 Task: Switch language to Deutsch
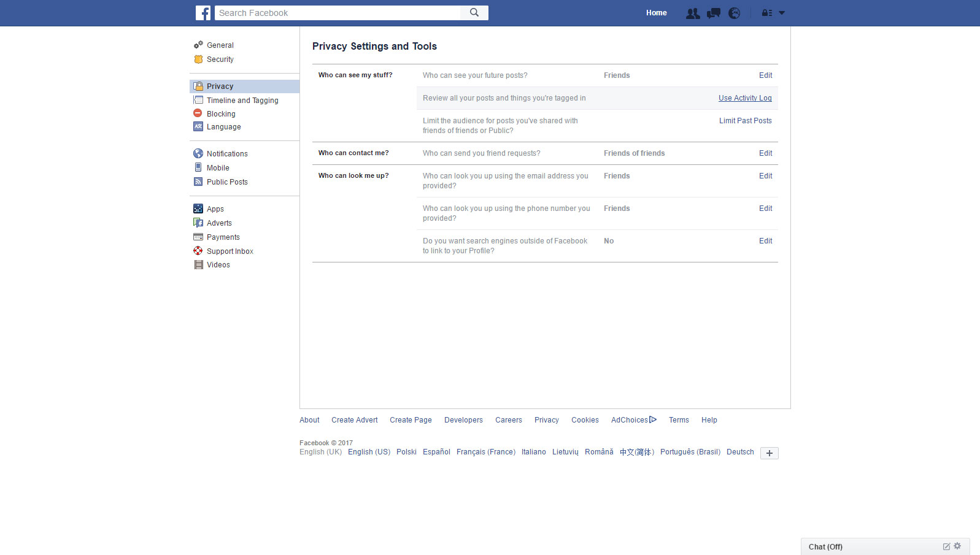tap(740, 452)
